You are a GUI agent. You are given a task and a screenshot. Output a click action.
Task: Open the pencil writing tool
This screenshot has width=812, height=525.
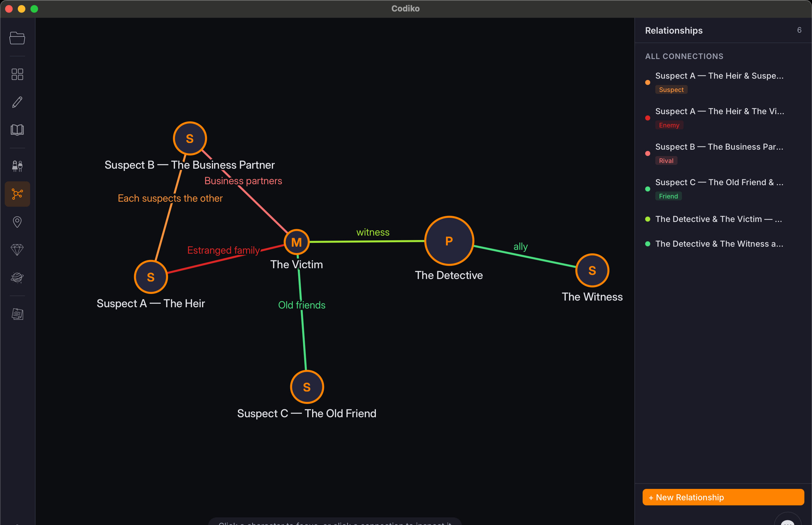click(x=17, y=102)
